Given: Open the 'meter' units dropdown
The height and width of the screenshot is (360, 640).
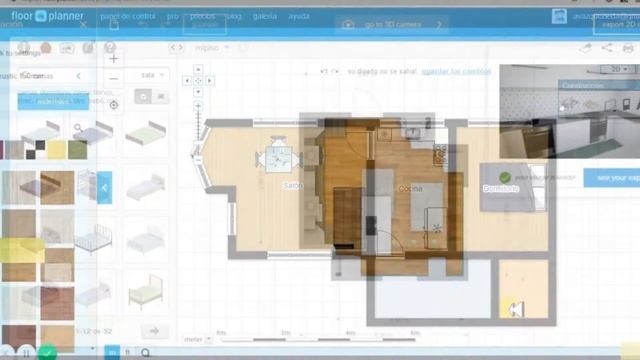Looking at the screenshot, I should [198, 339].
